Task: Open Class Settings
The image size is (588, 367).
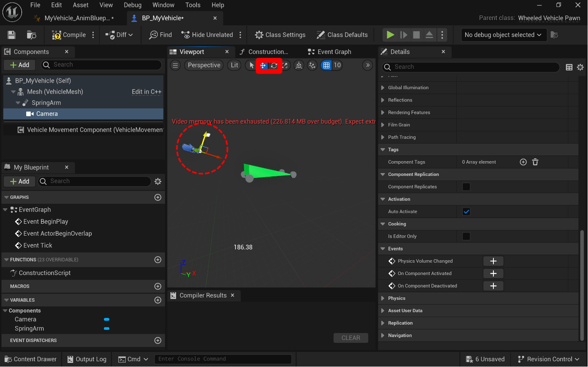Action: (280, 35)
